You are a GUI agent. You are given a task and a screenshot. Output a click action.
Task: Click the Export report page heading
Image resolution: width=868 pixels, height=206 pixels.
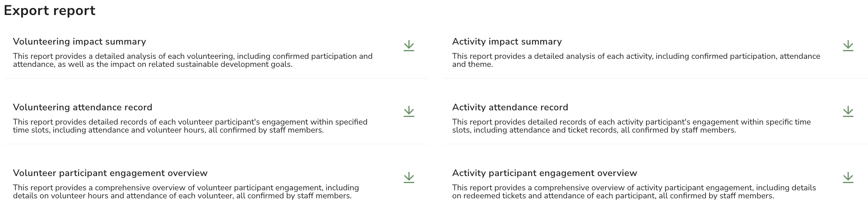[x=50, y=11]
